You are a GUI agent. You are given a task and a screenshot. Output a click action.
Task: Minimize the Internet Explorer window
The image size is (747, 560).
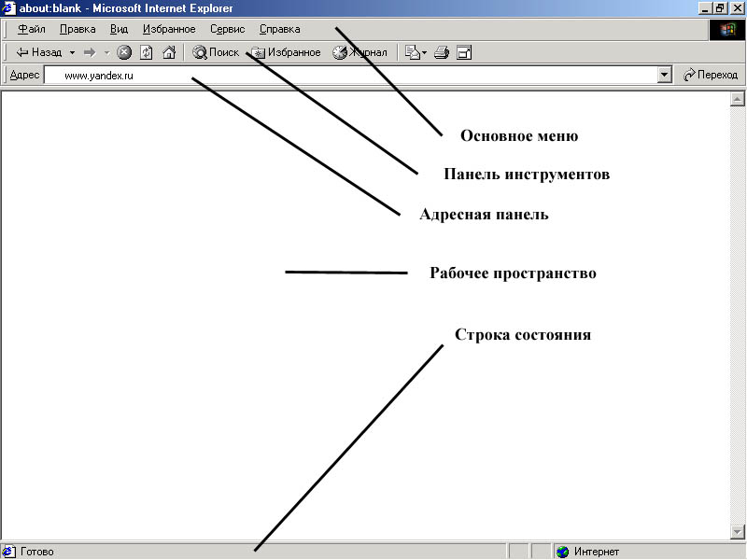pos(706,8)
